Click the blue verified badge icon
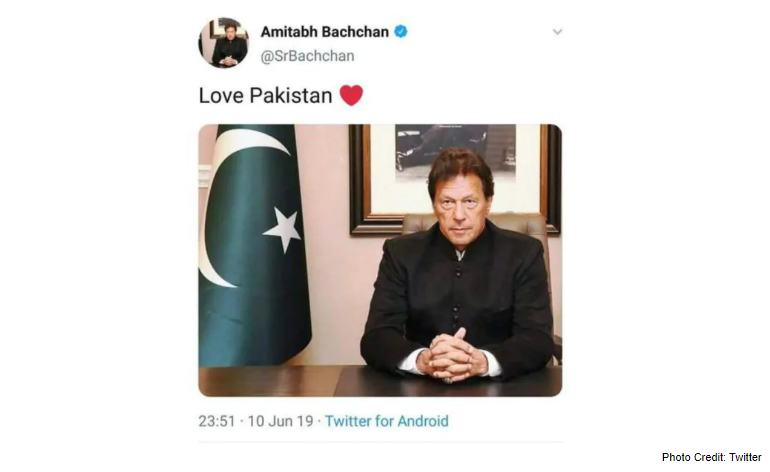The width and height of the screenshot is (770, 472). [401, 31]
